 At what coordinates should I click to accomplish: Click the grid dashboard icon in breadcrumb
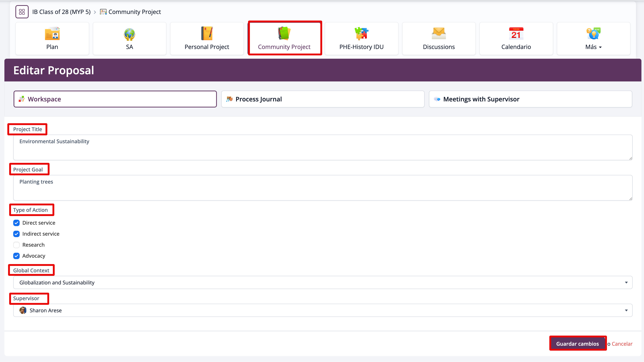click(22, 12)
